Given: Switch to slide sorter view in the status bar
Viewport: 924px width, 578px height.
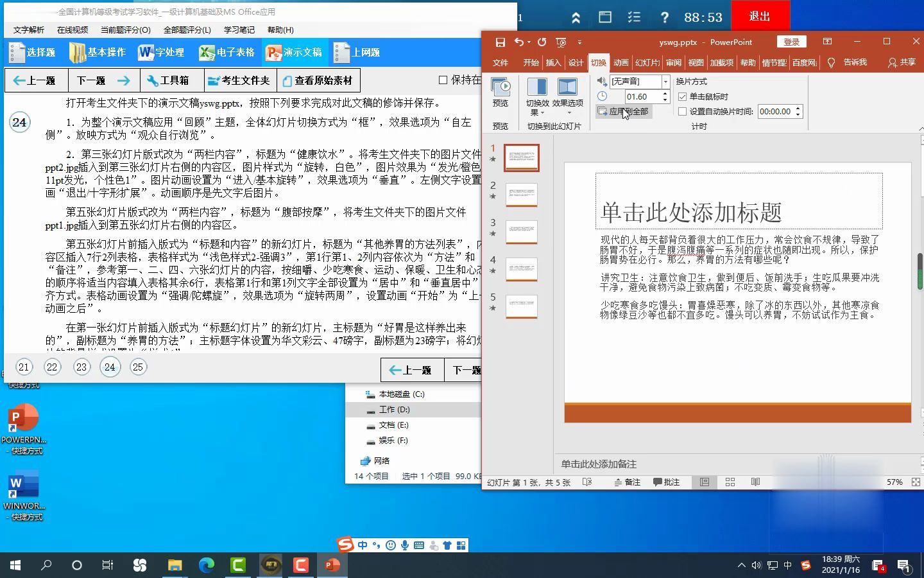Looking at the screenshot, I should [730, 482].
